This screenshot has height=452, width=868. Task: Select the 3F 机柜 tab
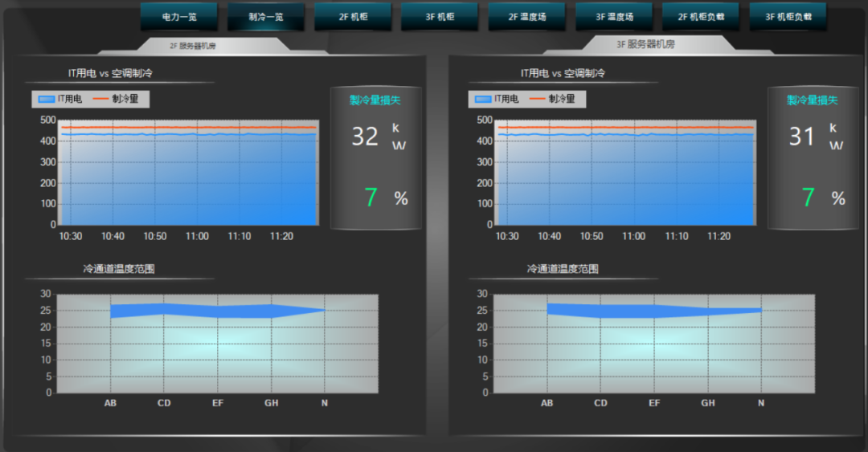[x=440, y=17]
